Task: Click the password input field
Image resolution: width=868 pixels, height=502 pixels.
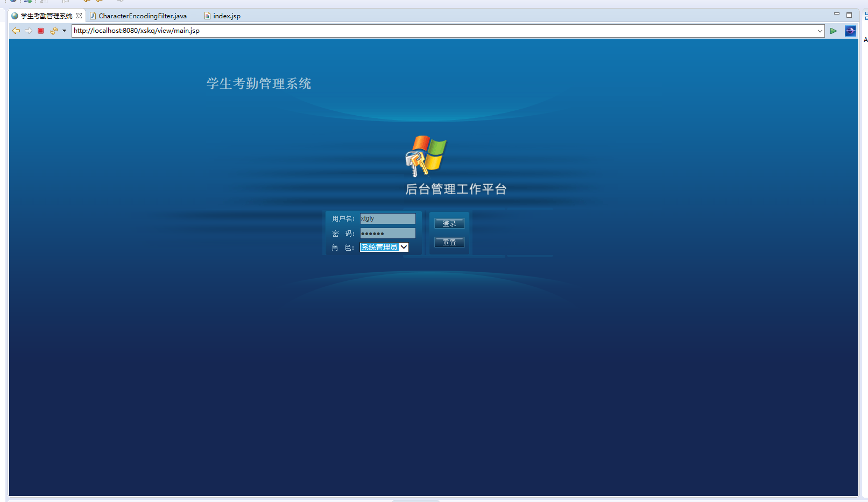Action: click(387, 233)
